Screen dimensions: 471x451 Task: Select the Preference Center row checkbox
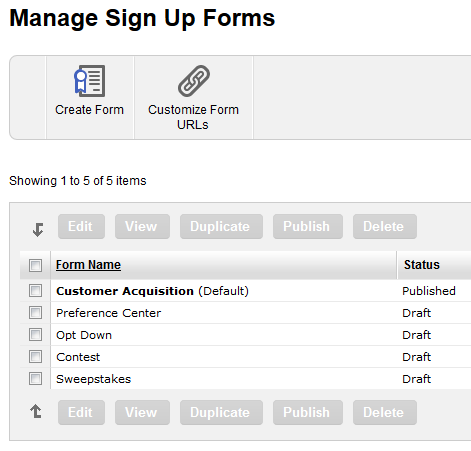35,312
